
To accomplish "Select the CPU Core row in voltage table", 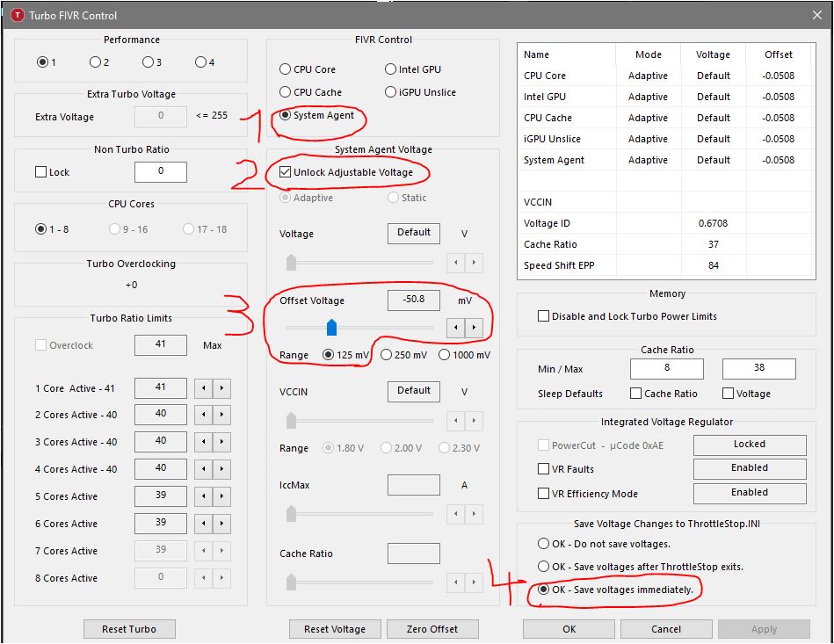I will pos(666,76).
